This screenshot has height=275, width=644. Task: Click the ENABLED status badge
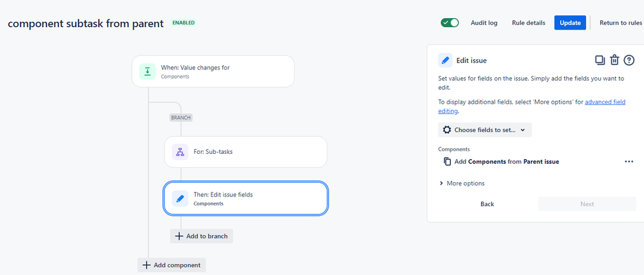(184, 23)
